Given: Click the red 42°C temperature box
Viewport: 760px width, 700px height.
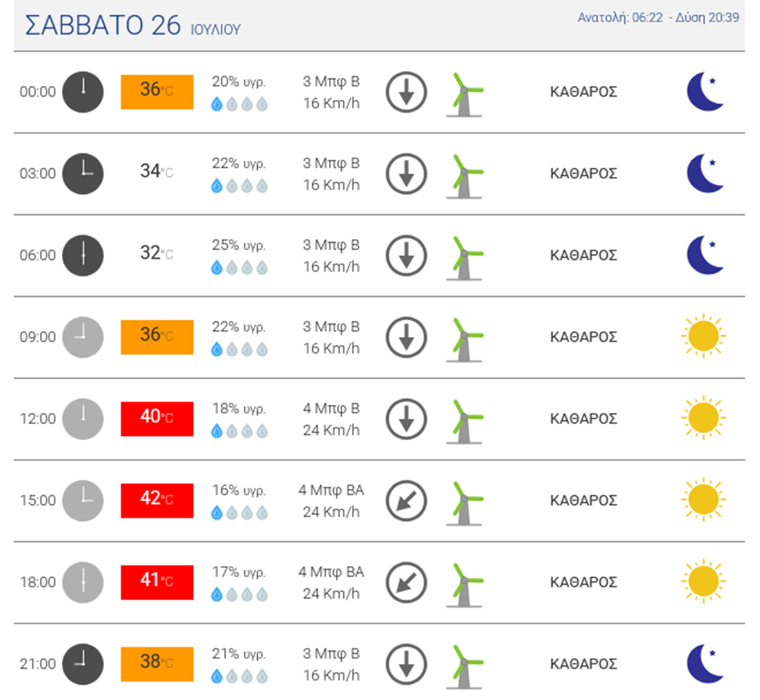Looking at the screenshot, I should pyautogui.click(x=157, y=500).
